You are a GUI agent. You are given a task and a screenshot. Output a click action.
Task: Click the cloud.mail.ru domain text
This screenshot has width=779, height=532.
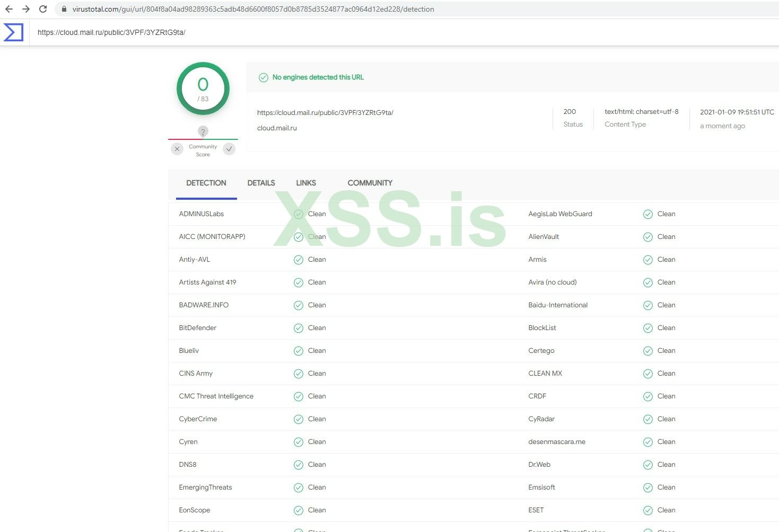pos(277,128)
